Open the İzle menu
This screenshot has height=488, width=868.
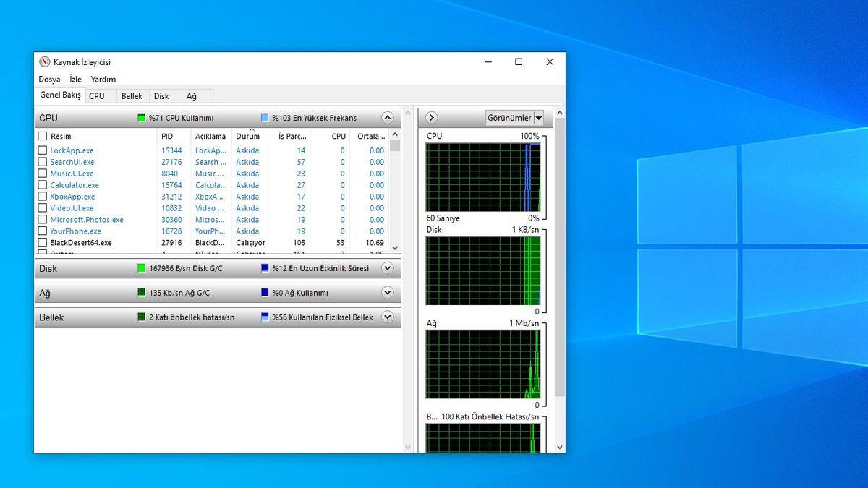tap(75, 79)
